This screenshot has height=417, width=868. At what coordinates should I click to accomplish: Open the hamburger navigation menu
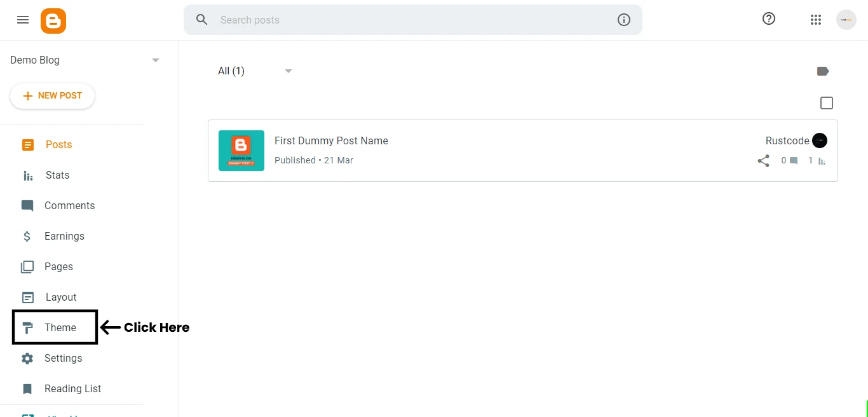click(23, 20)
